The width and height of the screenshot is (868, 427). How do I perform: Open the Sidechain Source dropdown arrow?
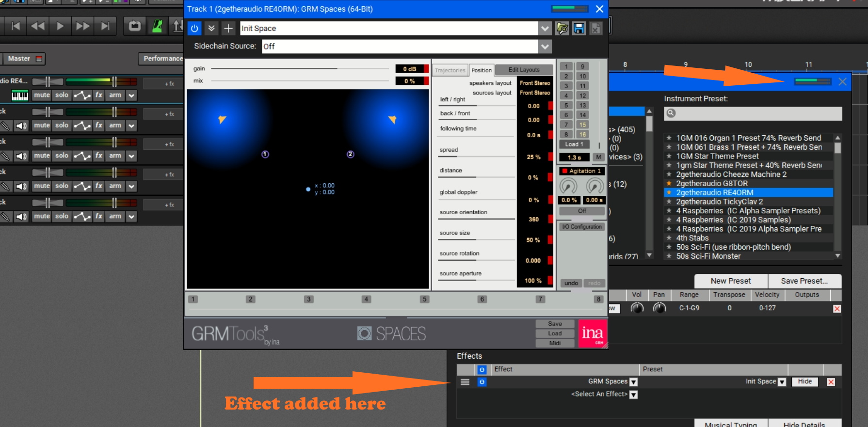[x=545, y=46]
